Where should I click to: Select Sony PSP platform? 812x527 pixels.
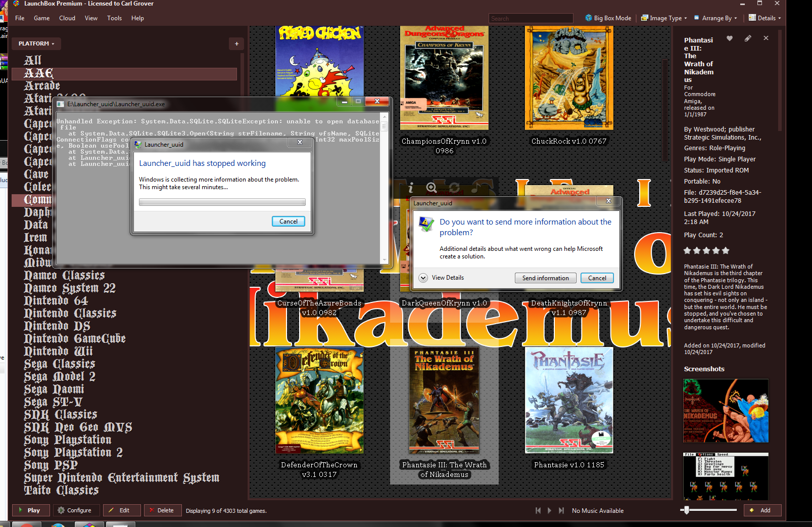51,465
